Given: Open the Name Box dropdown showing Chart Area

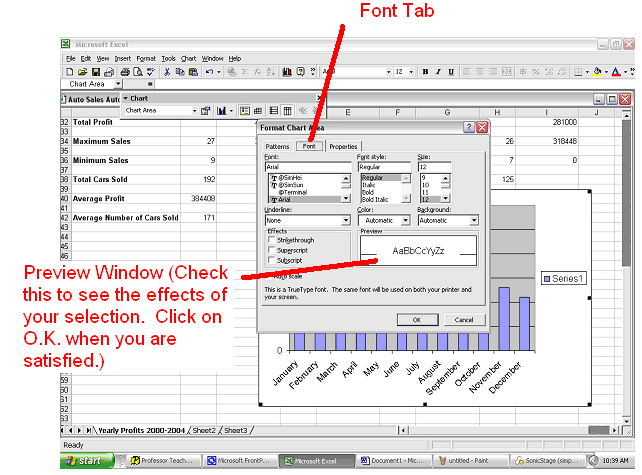Looking at the screenshot, I should [118, 84].
